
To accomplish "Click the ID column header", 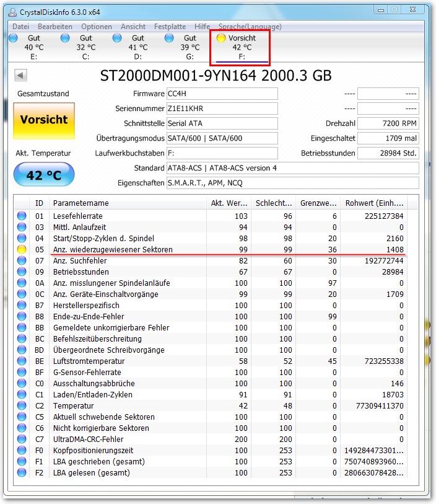I will click(x=39, y=203).
